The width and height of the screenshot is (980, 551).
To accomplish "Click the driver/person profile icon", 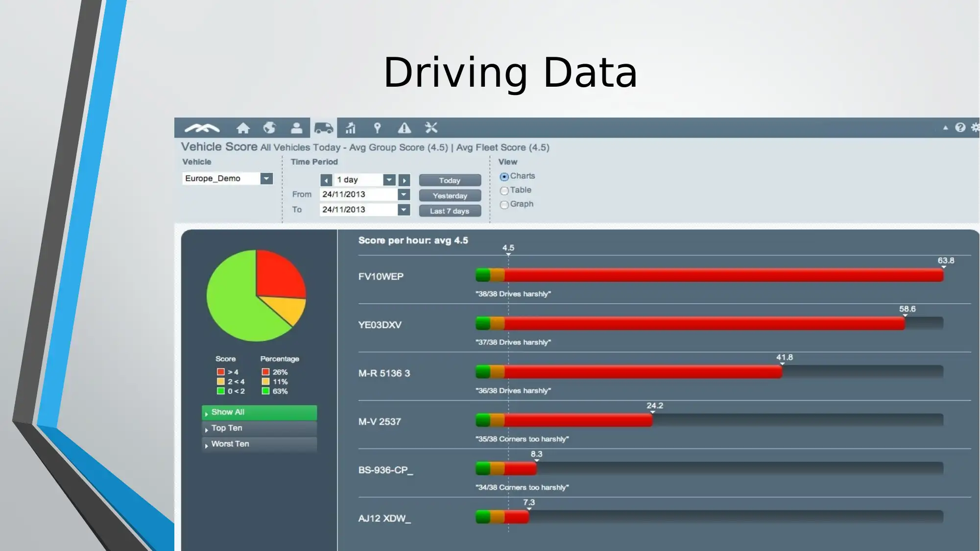I will [x=296, y=128].
